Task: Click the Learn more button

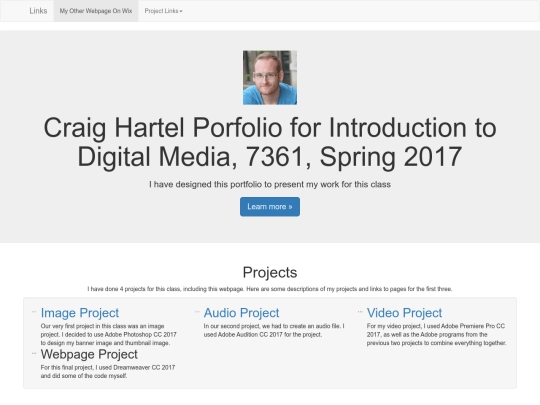Action: [x=270, y=207]
